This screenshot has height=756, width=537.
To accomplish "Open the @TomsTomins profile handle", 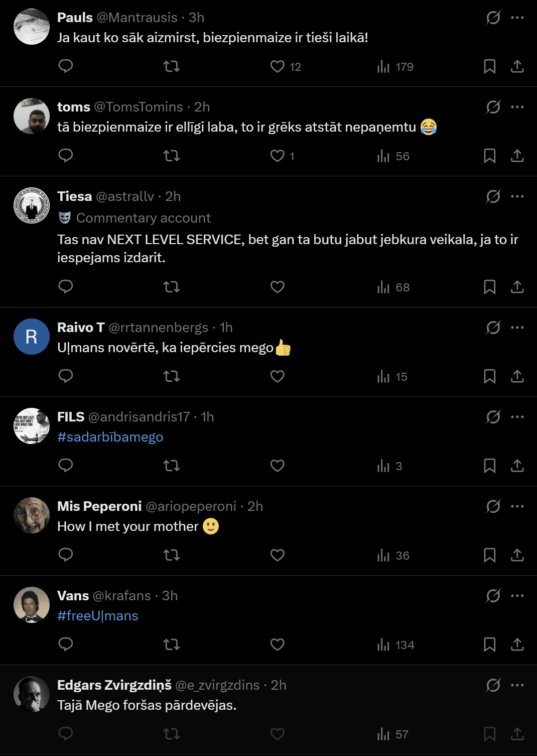I will [x=139, y=107].
